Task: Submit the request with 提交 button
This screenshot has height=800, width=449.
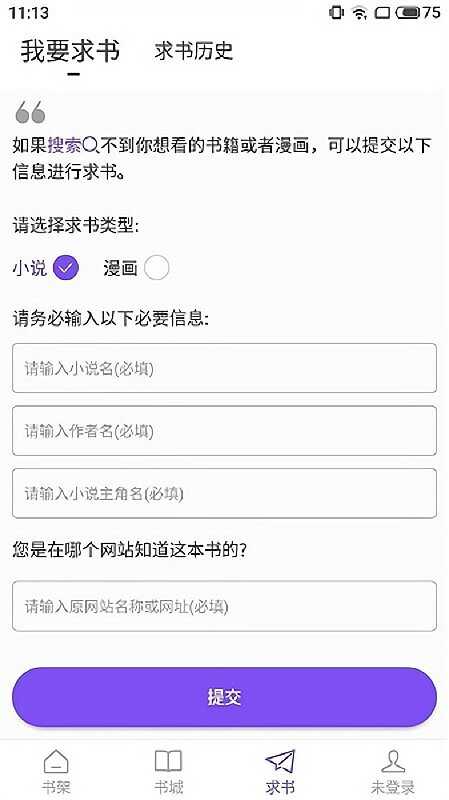Action: click(224, 697)
